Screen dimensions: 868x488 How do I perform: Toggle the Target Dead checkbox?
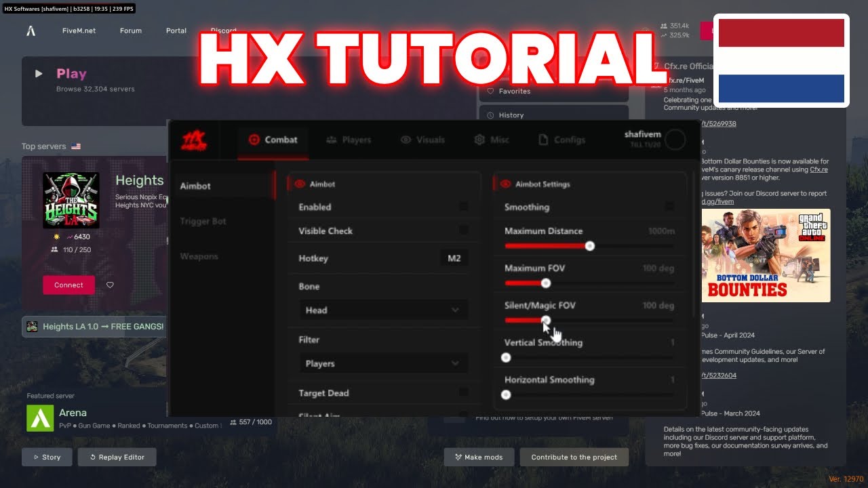point(464,392)
